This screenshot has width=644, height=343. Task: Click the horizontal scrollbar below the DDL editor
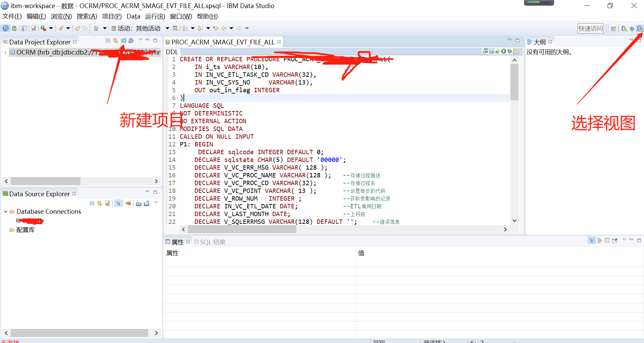242,229
